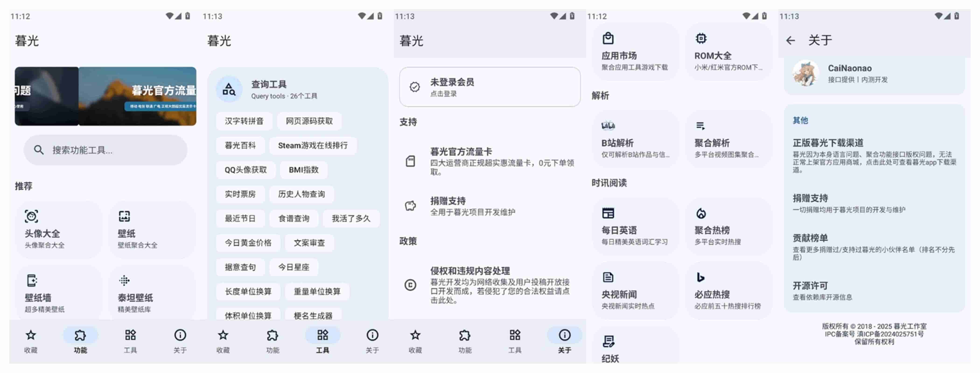The height and width of the screenshot is (373, 980).
Task: Select the 工具 tab in second screen
Action: pos(322,341)
